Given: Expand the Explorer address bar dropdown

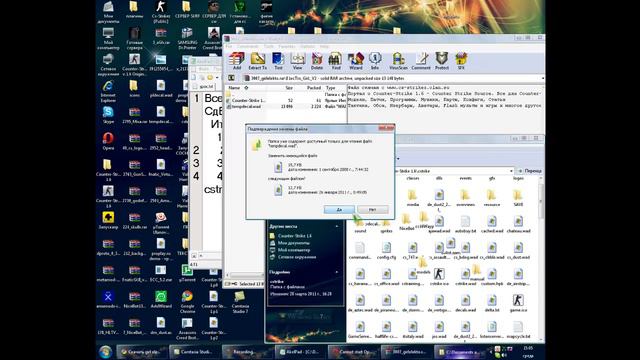Looking at the screenshot, I should tap(511, 171).
